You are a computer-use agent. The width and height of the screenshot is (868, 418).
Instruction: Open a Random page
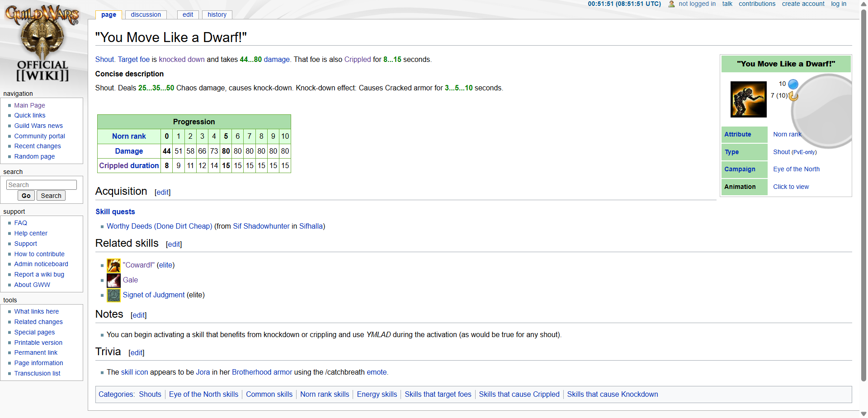coord(34,156)
